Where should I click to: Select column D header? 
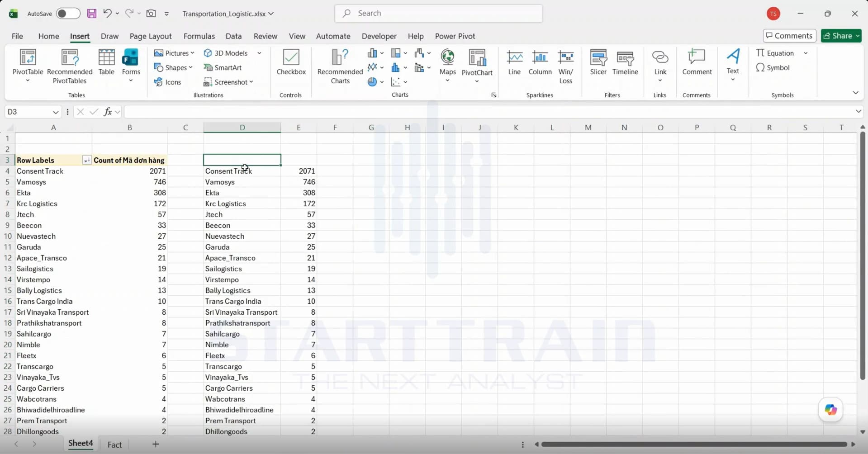click(x=242, y=128)
